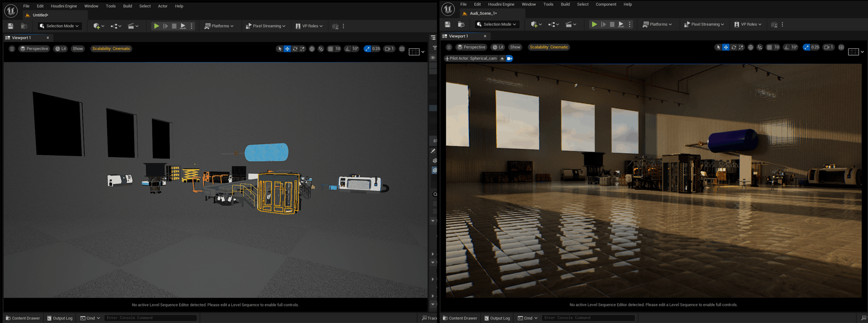Click Show button in Audi_Scene_1 viewport
The width and height of the screenshot is (868, 323).
click(515, 47)
